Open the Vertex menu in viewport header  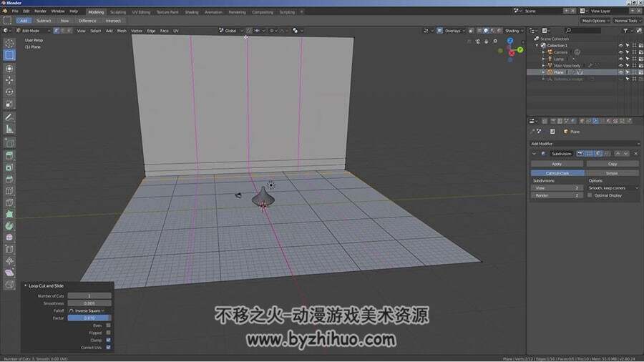(137, 31)
